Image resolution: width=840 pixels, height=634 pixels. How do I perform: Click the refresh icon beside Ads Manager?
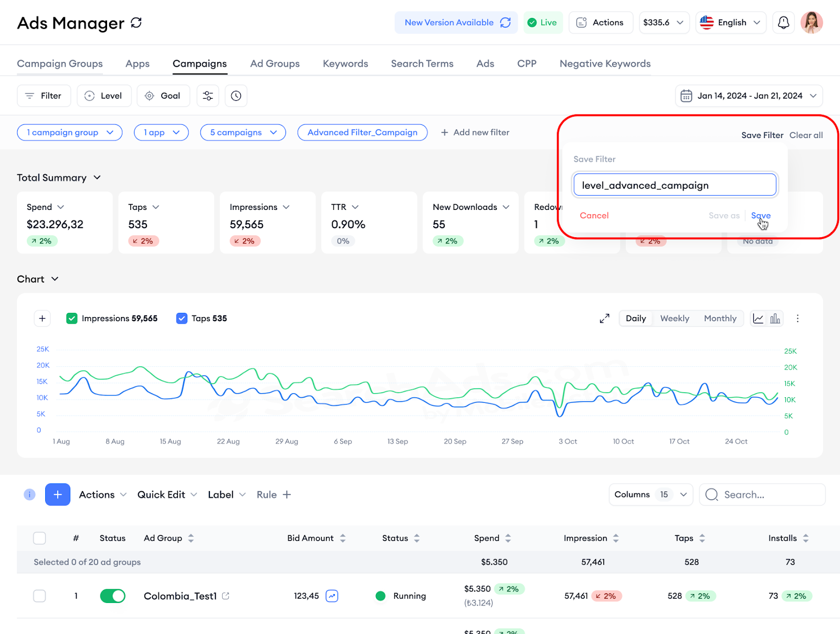pos(136,23)
